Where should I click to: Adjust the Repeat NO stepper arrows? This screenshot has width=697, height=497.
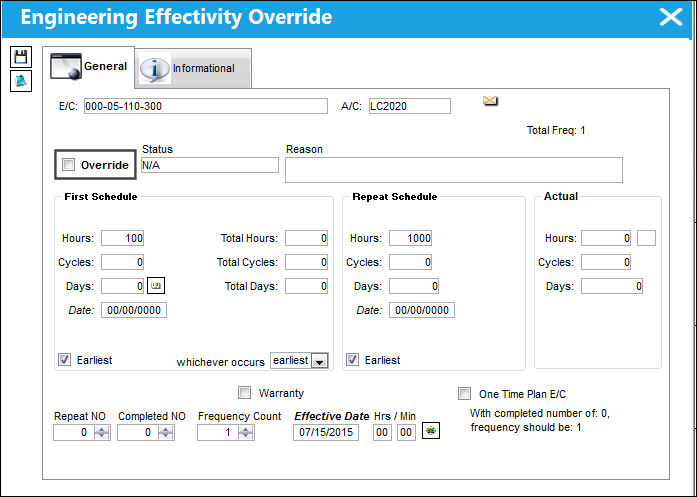tap(102, 432)
